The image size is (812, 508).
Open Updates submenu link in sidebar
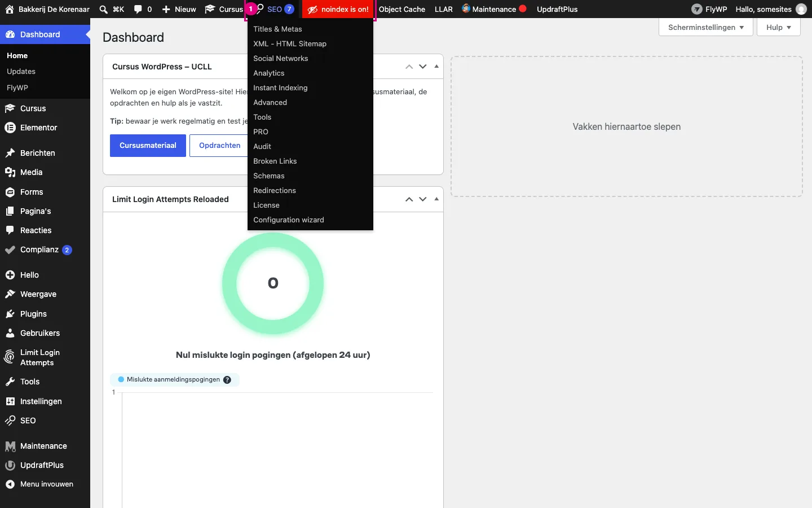click(21, 72)
